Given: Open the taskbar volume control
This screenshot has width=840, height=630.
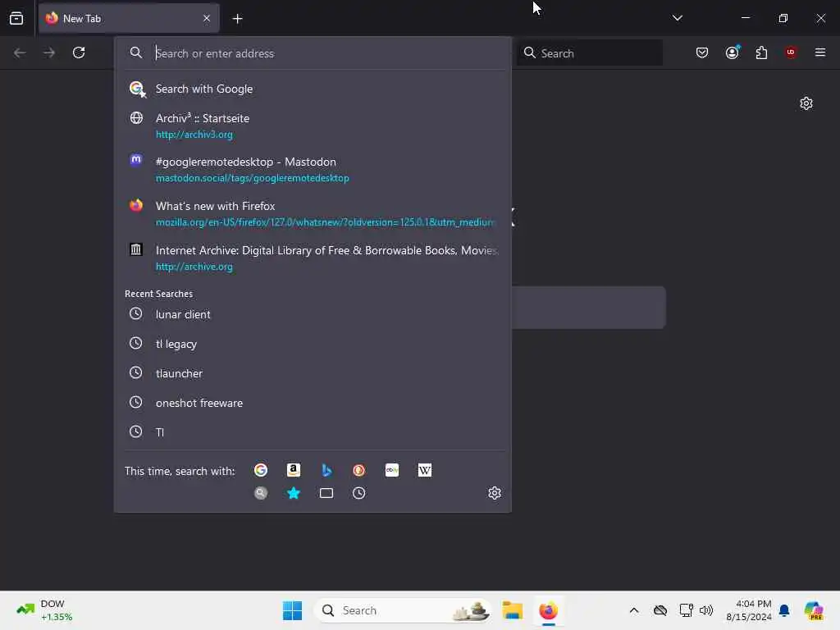Looking at the screenshot, I should click(706, 610).
